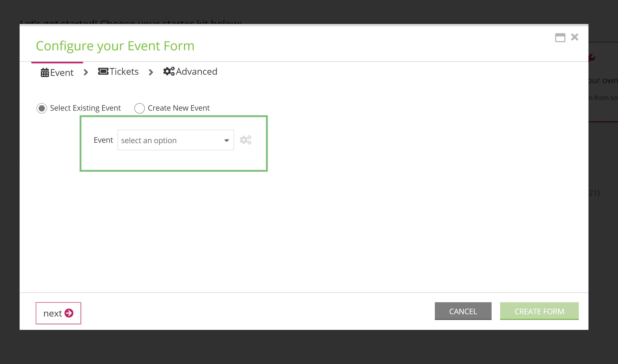Image resolution: width=618 pixels, height=364 pixels.
Task: Switch to the Tickets step tab
Action: pyautogui.click(x=118, y=72)
